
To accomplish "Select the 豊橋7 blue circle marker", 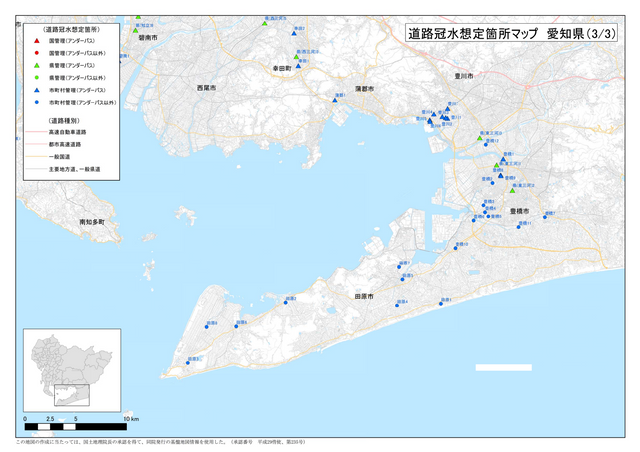I will pyautogui.click(x=545, y=217).
